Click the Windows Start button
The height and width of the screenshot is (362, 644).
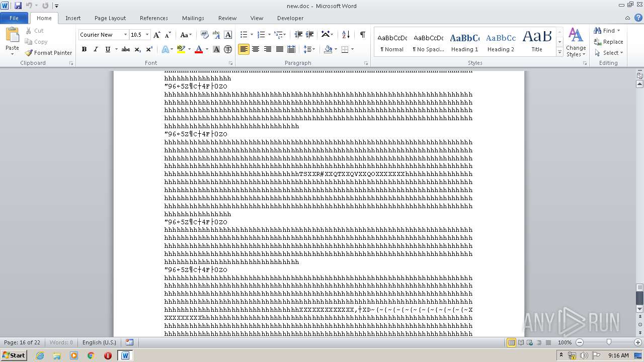click(x=14, y=355)
